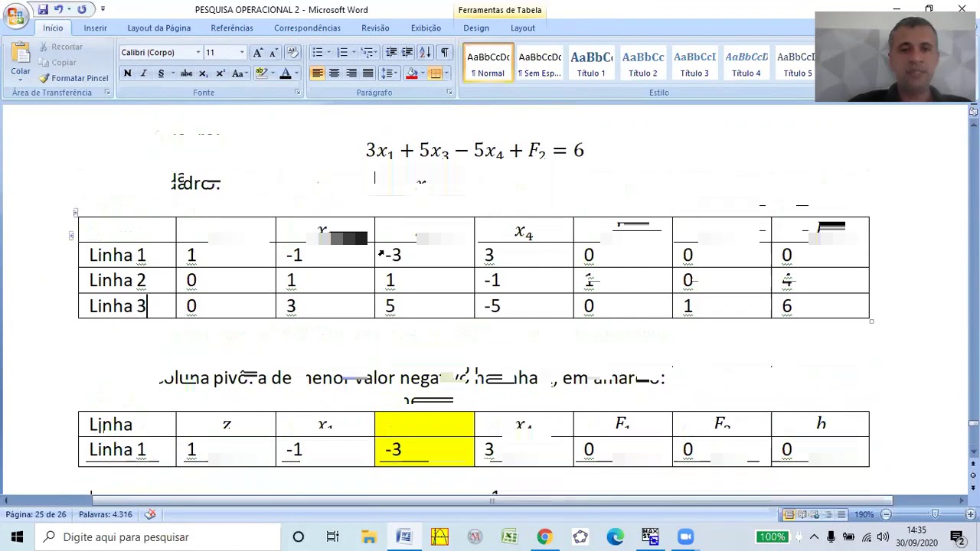Image resolution: width=980 pixels, height=551 pixels.
Task: Decrease font size with shrink font icon
Action: (273, 52)
